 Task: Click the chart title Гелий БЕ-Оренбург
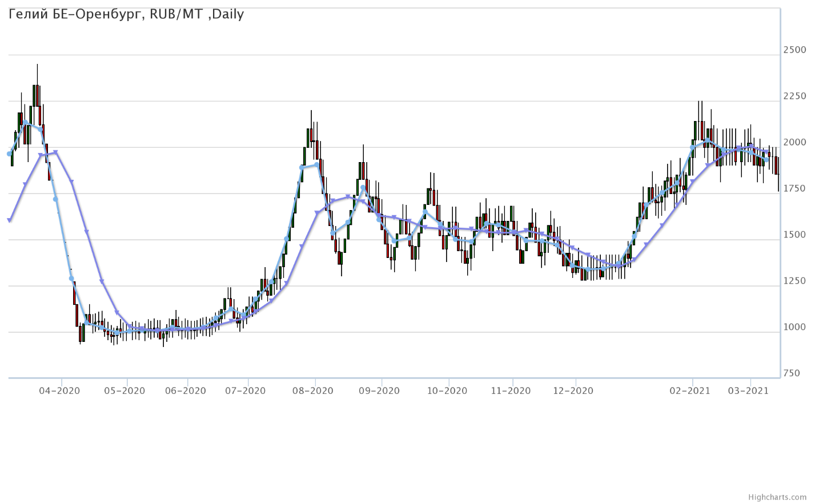[x=126, y=14]
